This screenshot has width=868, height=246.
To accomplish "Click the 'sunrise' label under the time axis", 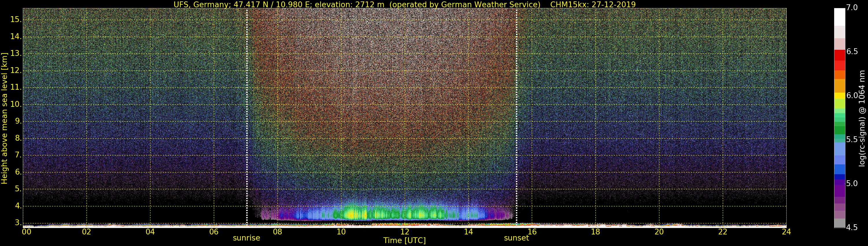I will (x=247, y=238).
